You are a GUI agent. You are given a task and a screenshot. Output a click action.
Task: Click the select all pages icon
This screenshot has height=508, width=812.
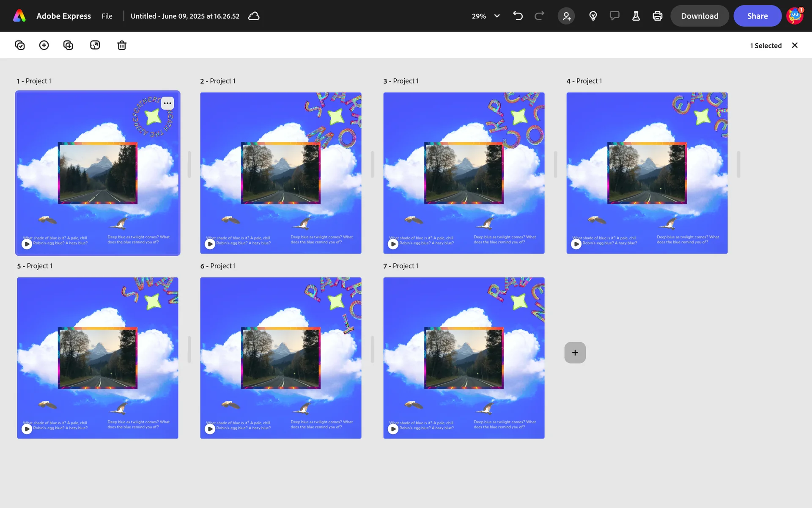click(20, 45)
